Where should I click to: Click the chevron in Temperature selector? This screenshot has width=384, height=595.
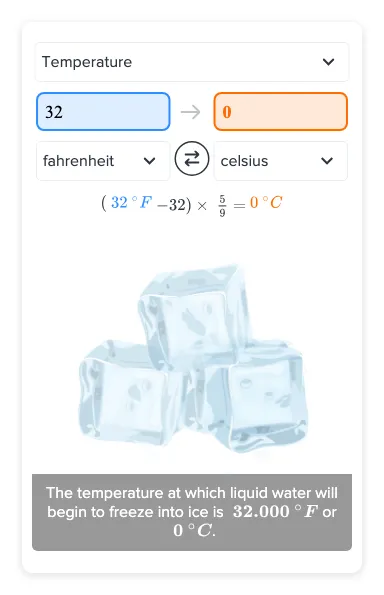(328, 62)
